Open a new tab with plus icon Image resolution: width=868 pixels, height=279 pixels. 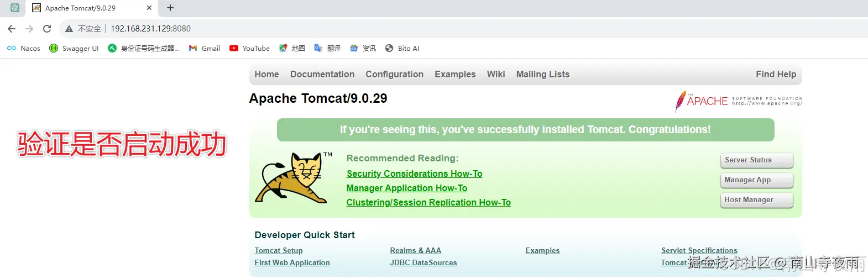pos(170,8)
